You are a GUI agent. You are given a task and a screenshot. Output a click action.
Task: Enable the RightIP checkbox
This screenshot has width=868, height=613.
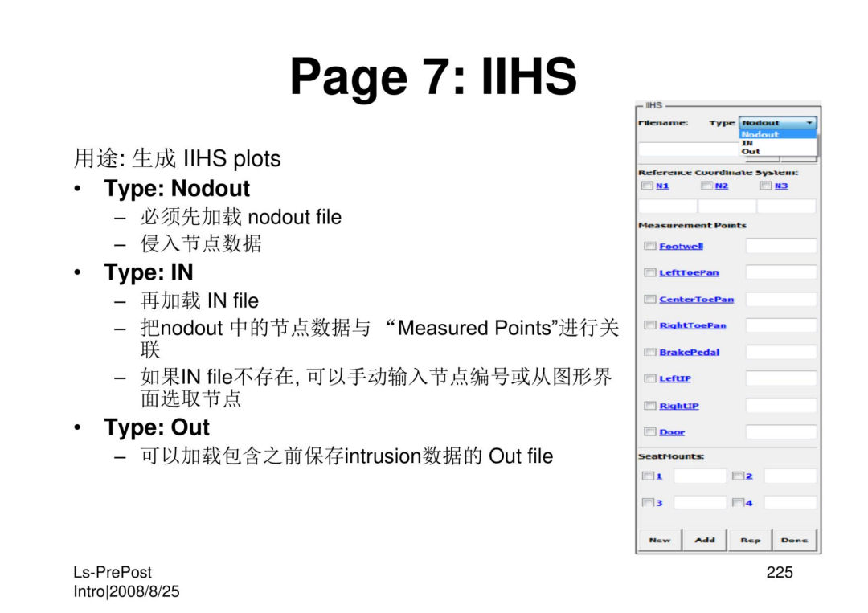click(x=650, y=406)
